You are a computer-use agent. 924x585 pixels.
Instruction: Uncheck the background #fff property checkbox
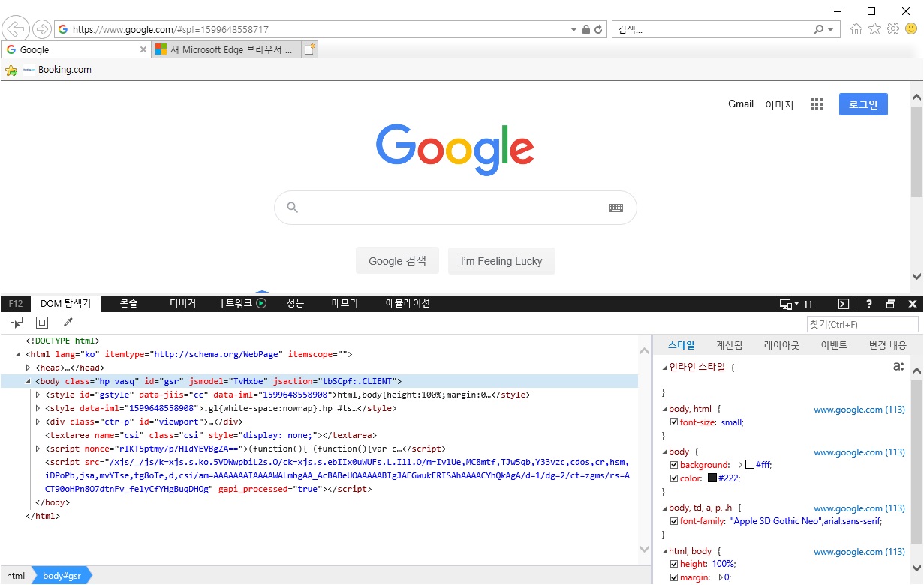click(673, 465)
